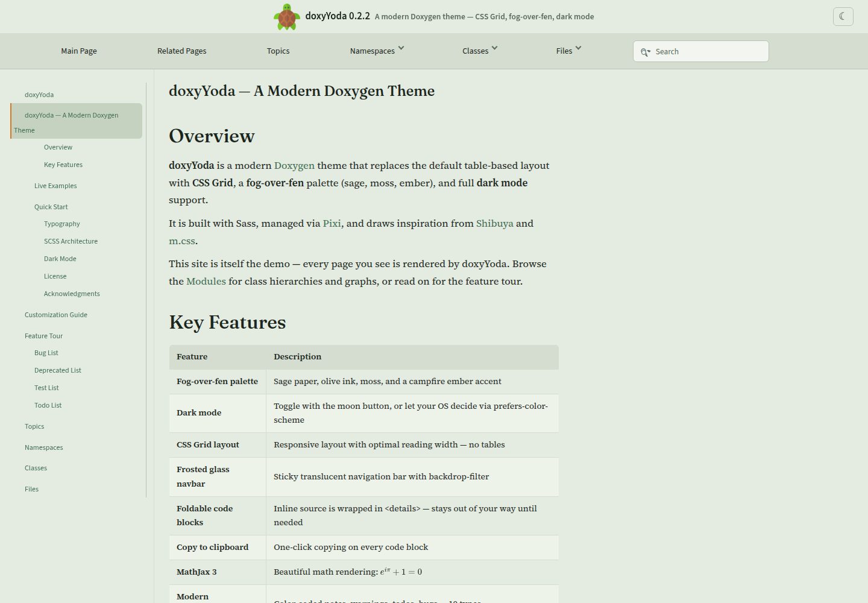Screen dimensions: 868x603
Task: Toggle dark mode with the moon button
Action: click(843, 16)
